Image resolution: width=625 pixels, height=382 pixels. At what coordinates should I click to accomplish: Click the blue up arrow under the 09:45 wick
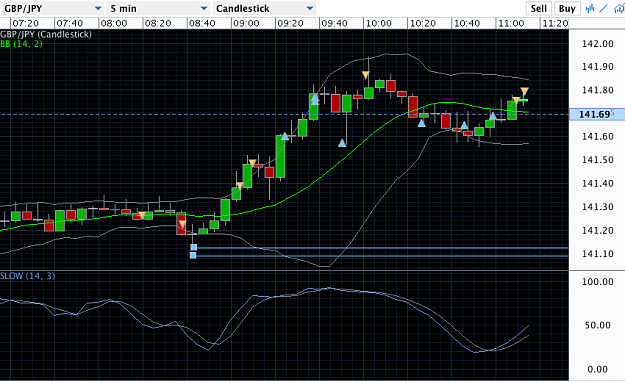tap(342, 143)
